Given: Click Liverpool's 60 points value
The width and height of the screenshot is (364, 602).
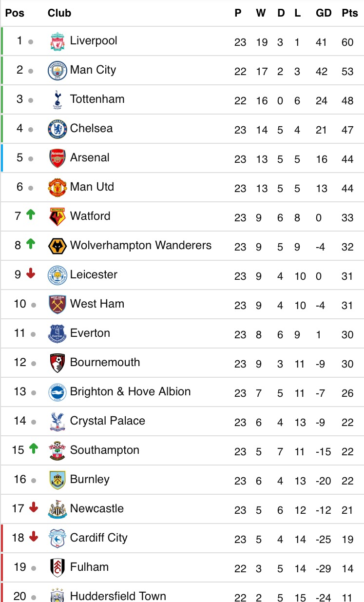Looking at the screenshot, I should pyautogui.click(x=347, y=42).
